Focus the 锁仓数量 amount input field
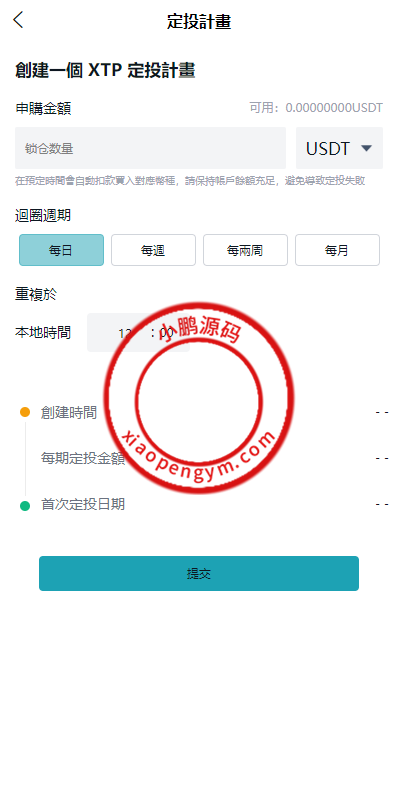Image resolution: width=395 pixels, height=795 pixels. pos(150,148)
